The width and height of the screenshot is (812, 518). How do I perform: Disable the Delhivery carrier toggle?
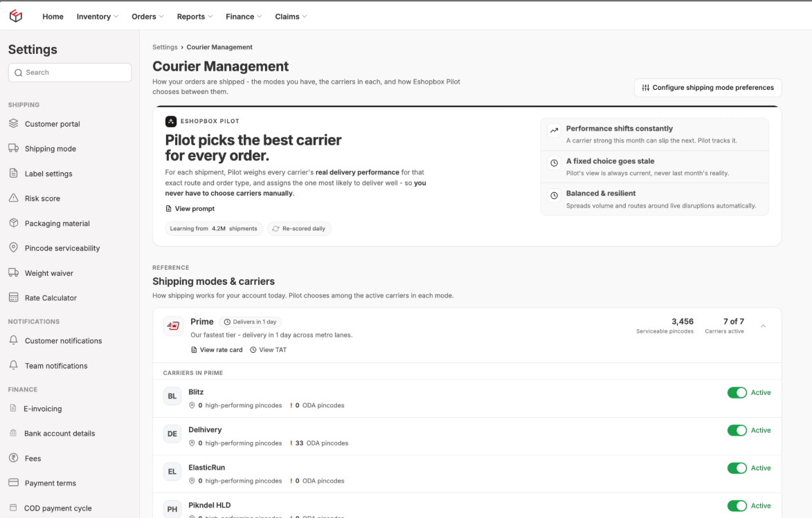[737, 430]
